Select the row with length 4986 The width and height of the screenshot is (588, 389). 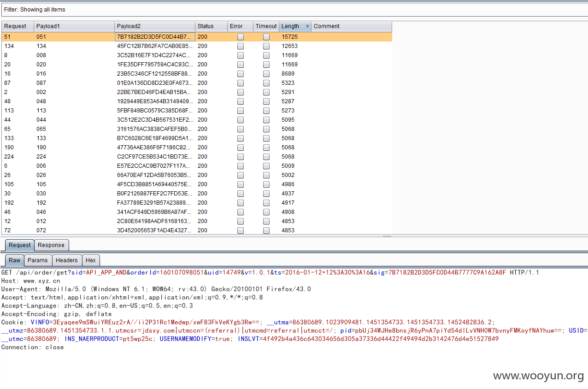[x=197, y=184]
